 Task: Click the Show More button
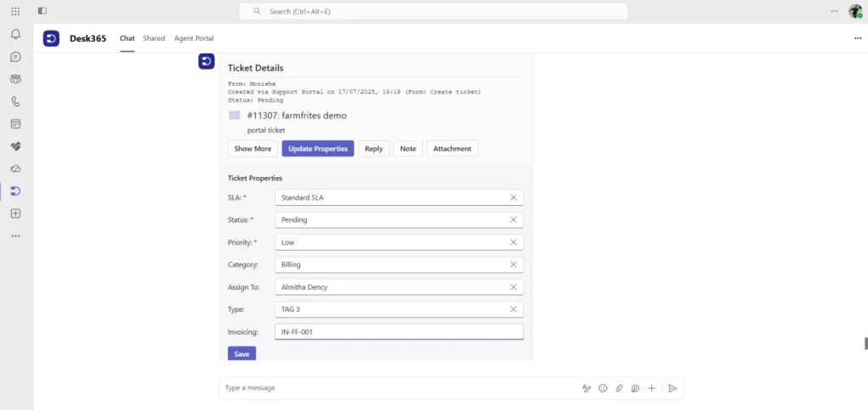[253, 148]
